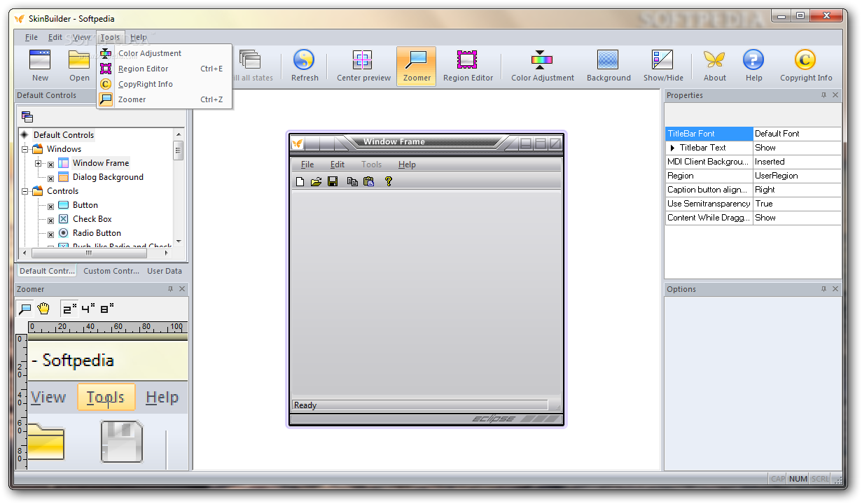Pin the Options panel
This screenshot has height=504, width=862.
pos(823,289)
